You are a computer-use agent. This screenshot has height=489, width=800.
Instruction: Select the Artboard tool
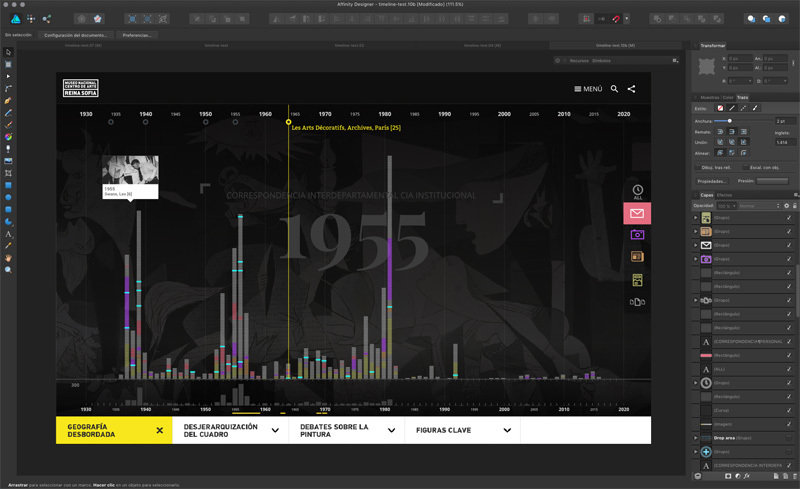click(x=8, y=64)
